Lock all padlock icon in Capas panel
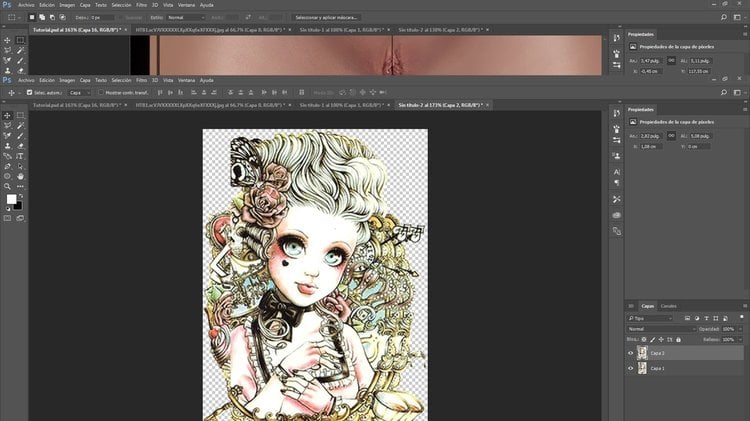750x421 pixels. (x=678, y=340)
